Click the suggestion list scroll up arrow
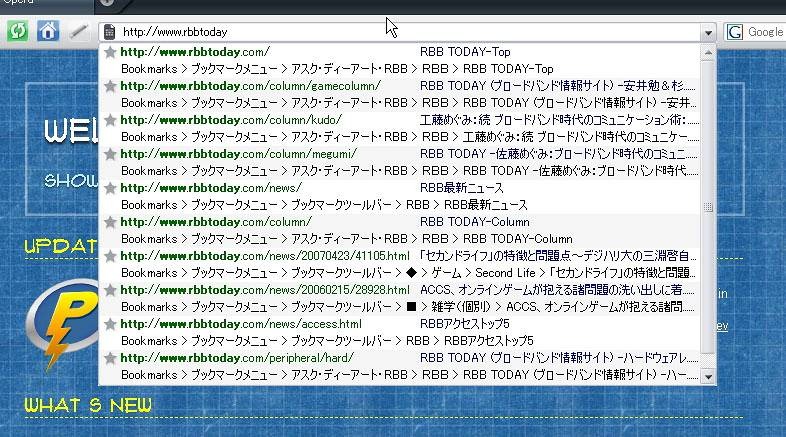 [x=709, y=50]
